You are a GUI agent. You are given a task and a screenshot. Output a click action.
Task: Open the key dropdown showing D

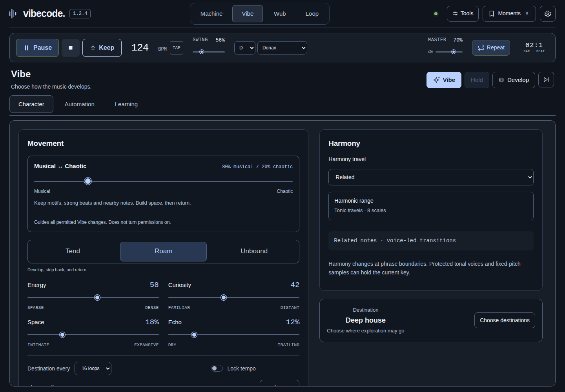click(245, 48)
